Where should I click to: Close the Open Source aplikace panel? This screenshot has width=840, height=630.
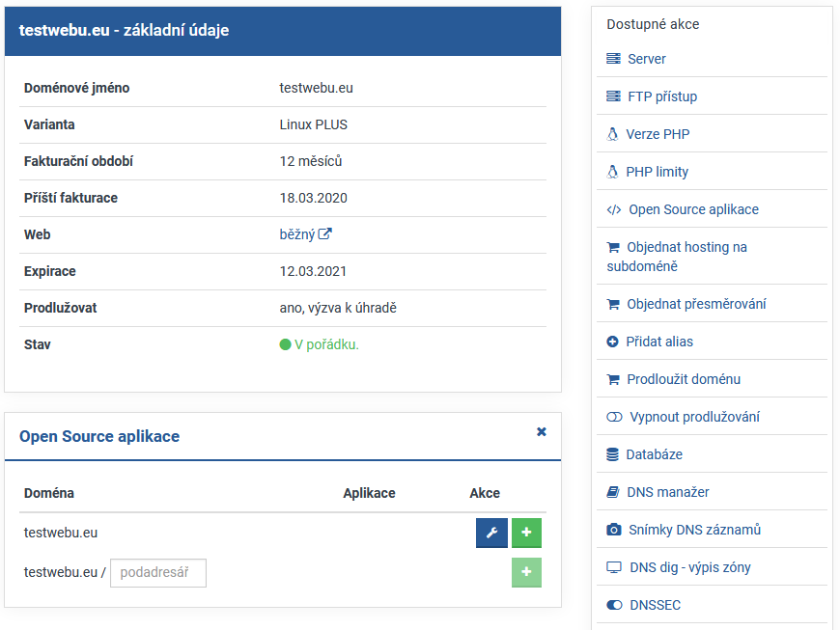[542, 432]
